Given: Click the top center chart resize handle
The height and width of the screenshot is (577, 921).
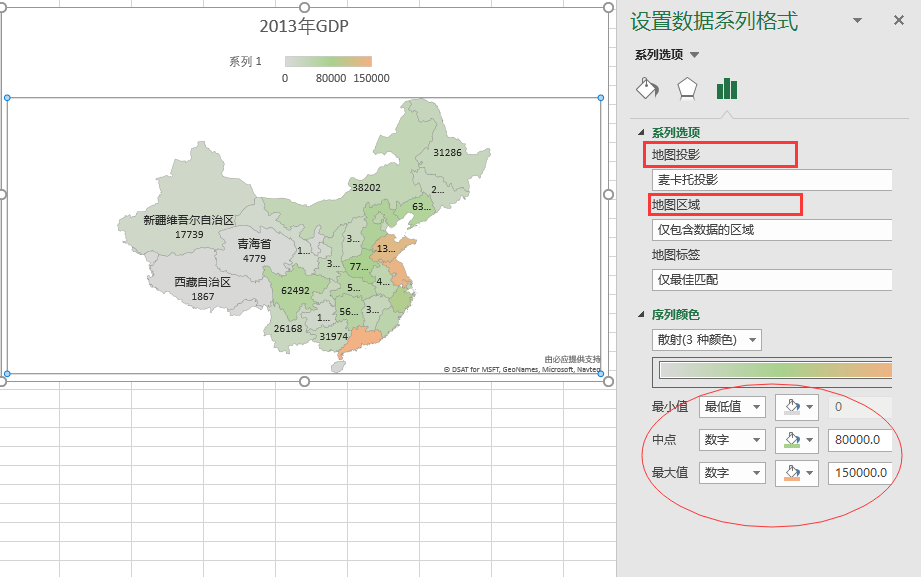Looking at the screenshot, I should (x=304, y=7).
